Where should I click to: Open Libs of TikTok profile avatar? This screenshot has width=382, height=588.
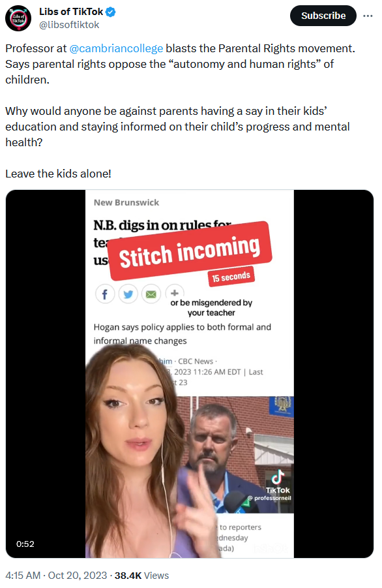click(18, 18)
